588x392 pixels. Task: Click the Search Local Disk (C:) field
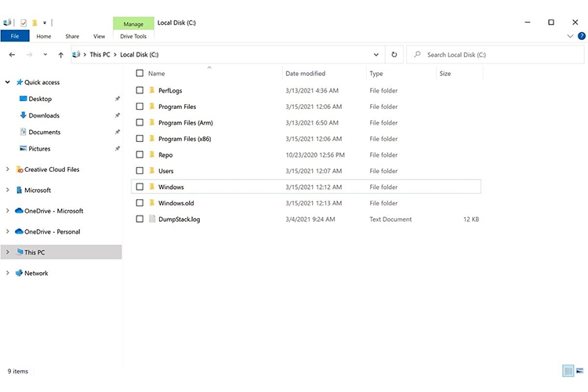click(495, 55)
